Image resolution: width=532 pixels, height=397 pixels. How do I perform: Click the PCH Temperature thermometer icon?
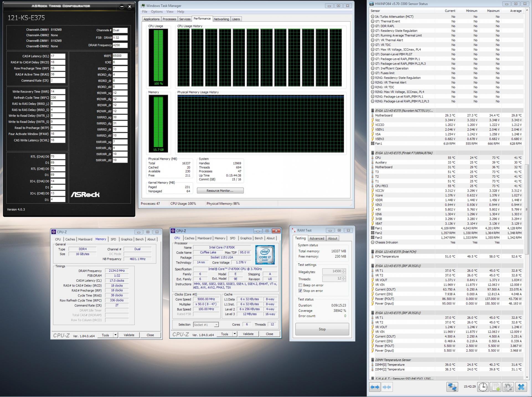373,257
